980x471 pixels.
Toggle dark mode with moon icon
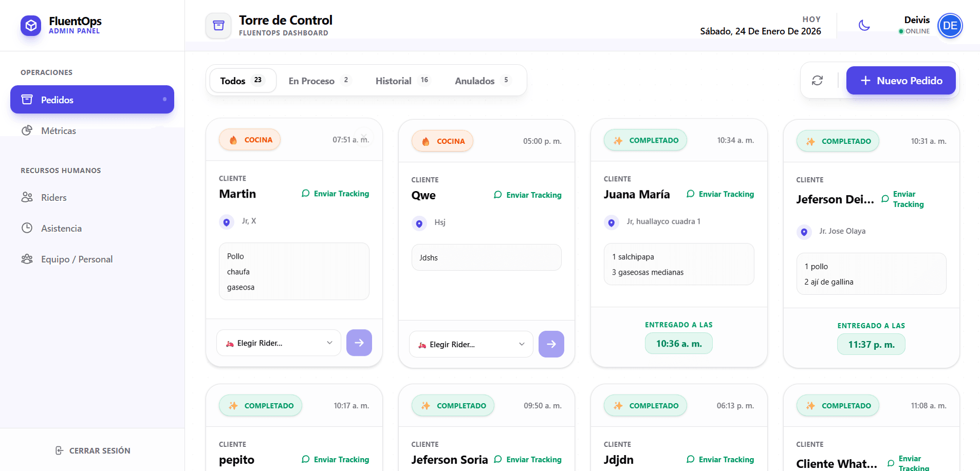point(864,25)
